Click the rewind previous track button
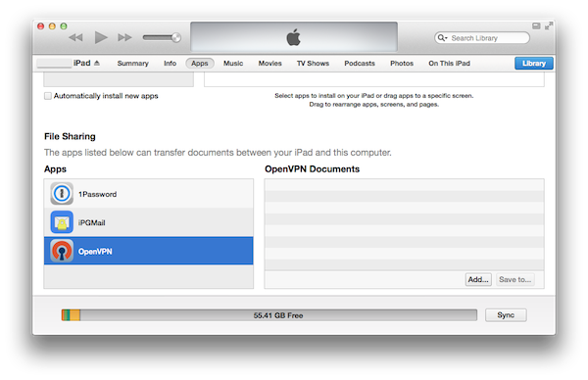 75,37
